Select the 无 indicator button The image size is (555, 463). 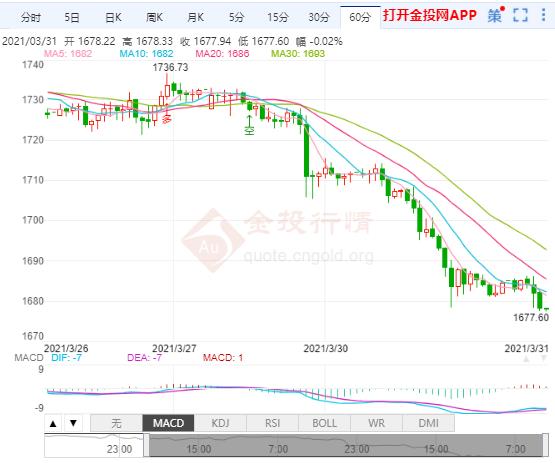tap(116, 423)
